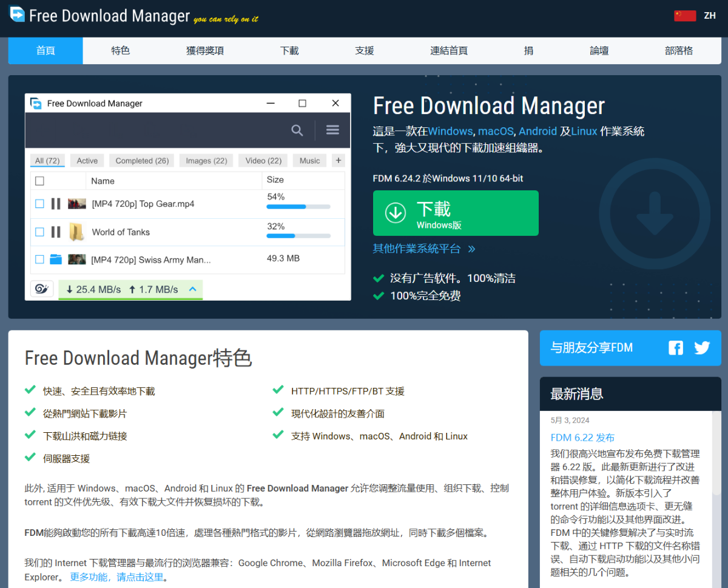Image resolution: width=728 pixels, height=588 pixels.
Task: Click the Linux link in description
Action: (584, 131)
